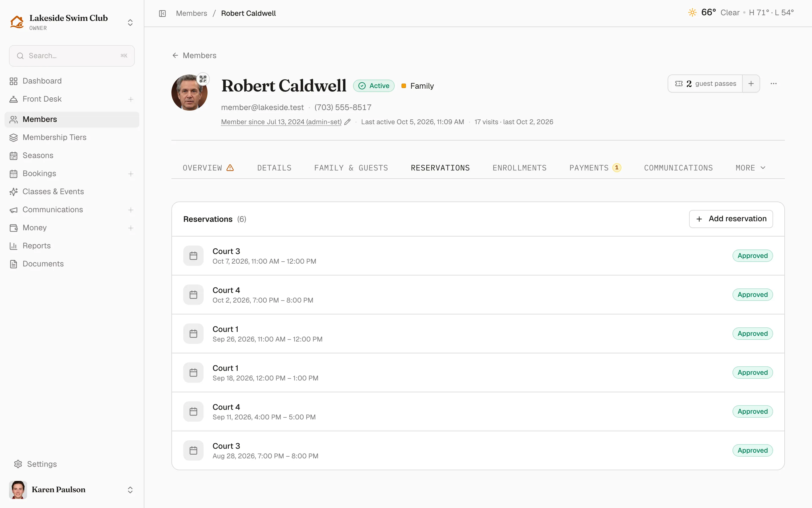Switch to the Family & Guests tab
The height and width of the screenshot is (508, 812).
click(351, 168)
